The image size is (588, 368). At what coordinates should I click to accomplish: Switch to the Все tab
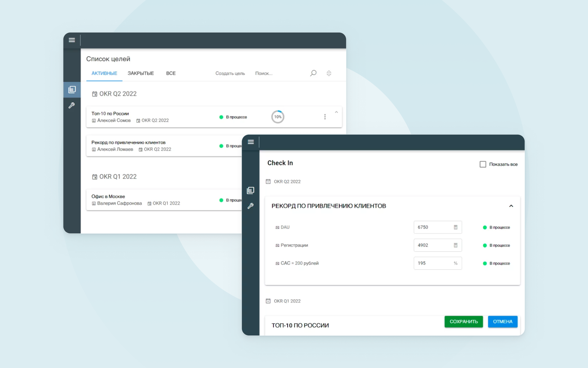(171, 73)
